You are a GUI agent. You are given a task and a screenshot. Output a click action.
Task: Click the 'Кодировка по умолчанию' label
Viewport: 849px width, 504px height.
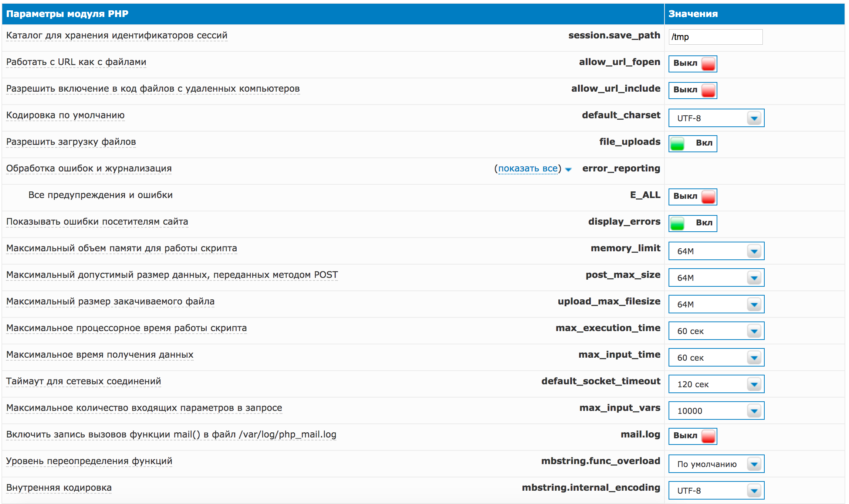(65, 115)
